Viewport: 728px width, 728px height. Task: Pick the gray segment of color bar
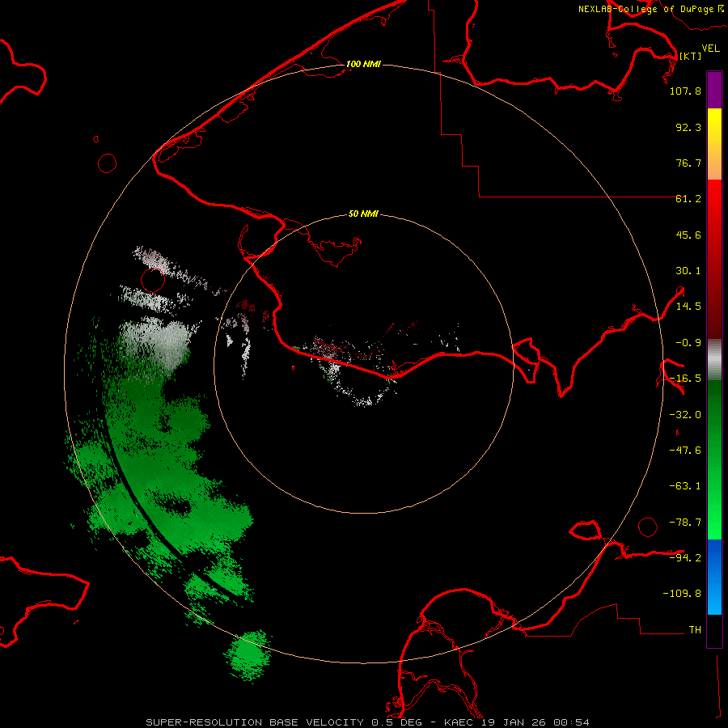[714, 360]
